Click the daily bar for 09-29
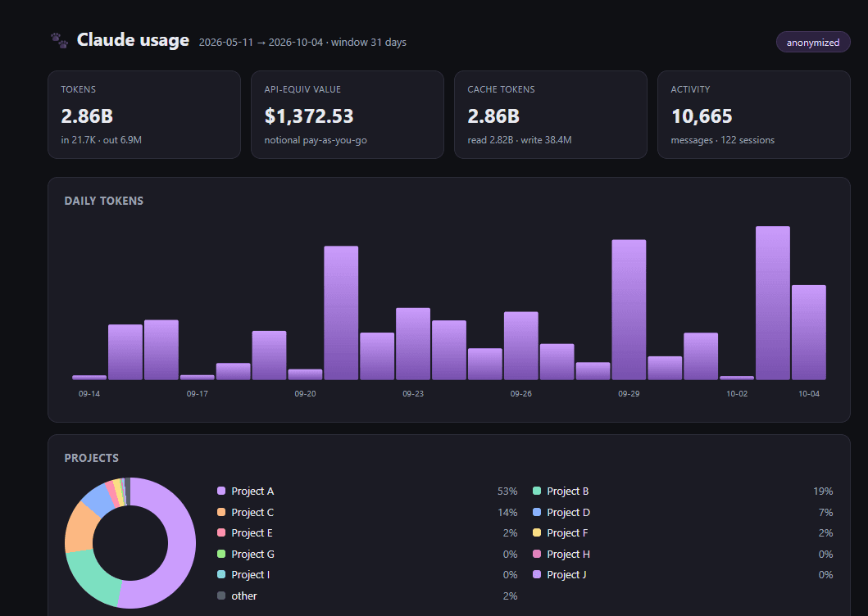 tap(629, 310)
